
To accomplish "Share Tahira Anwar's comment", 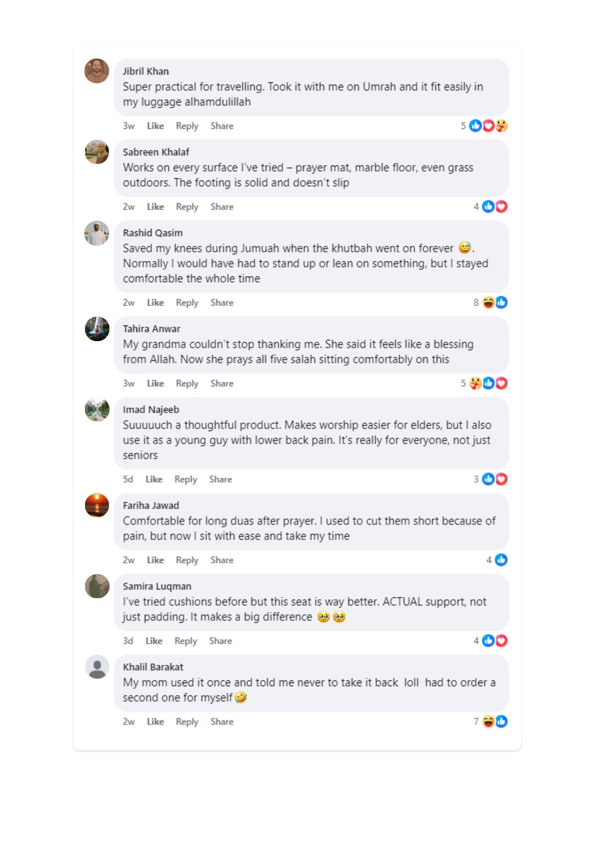I will 222,383.
